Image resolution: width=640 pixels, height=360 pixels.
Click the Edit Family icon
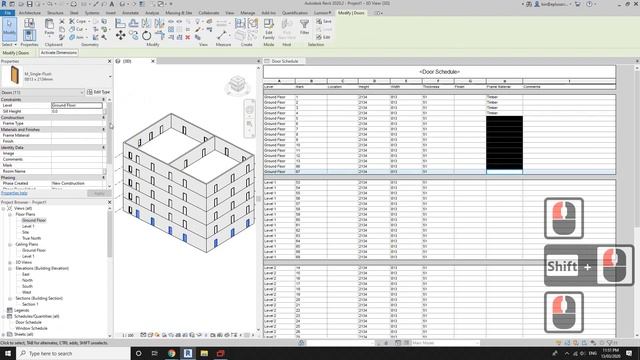269,29
